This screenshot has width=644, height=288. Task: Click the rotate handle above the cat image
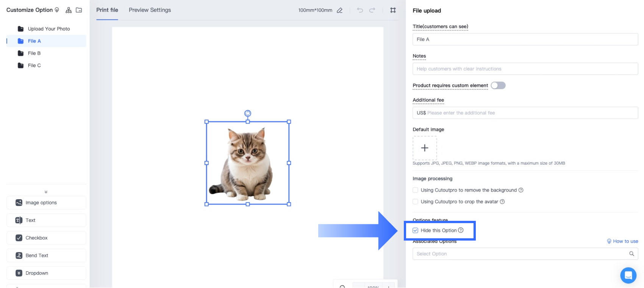coord(248,113)
